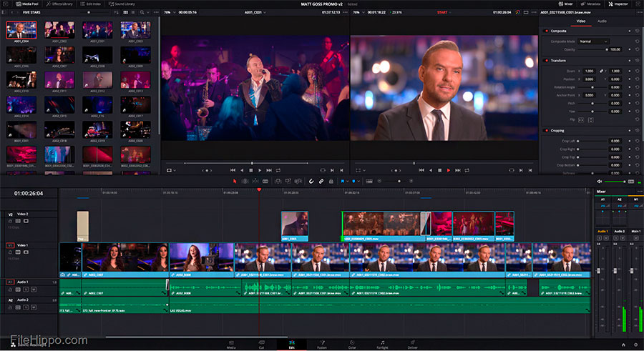Adjust the timeline zoom slider
Viewport: 644px width, 351px height.
pyautogui.click(x=395, y=181)
